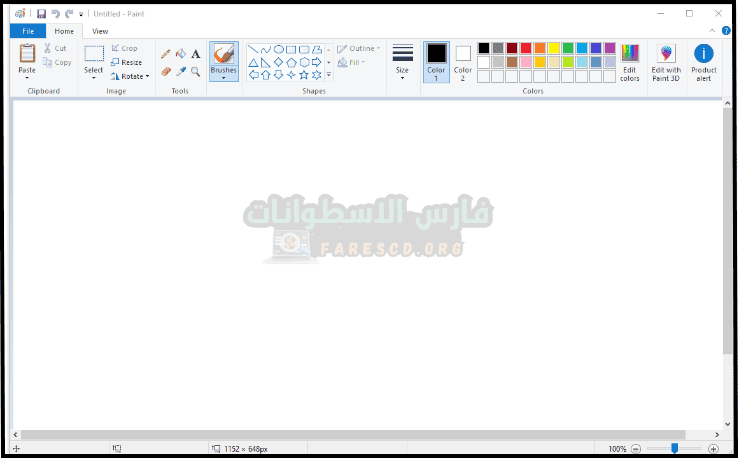Click the Product alert icon
The width and height of the screenshot is (738, 458).
tap(703, 62)
